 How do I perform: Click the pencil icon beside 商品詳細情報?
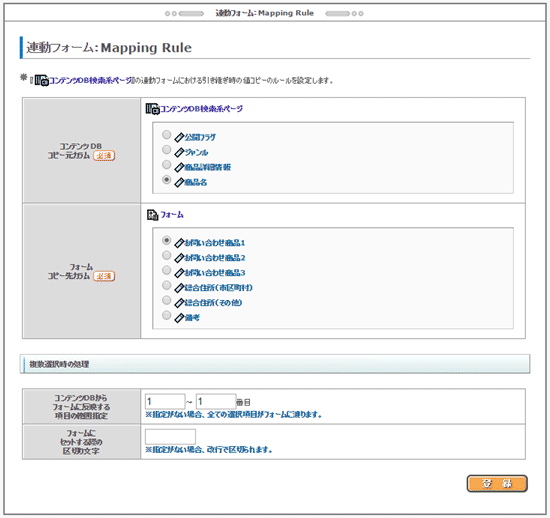(179, 167)
